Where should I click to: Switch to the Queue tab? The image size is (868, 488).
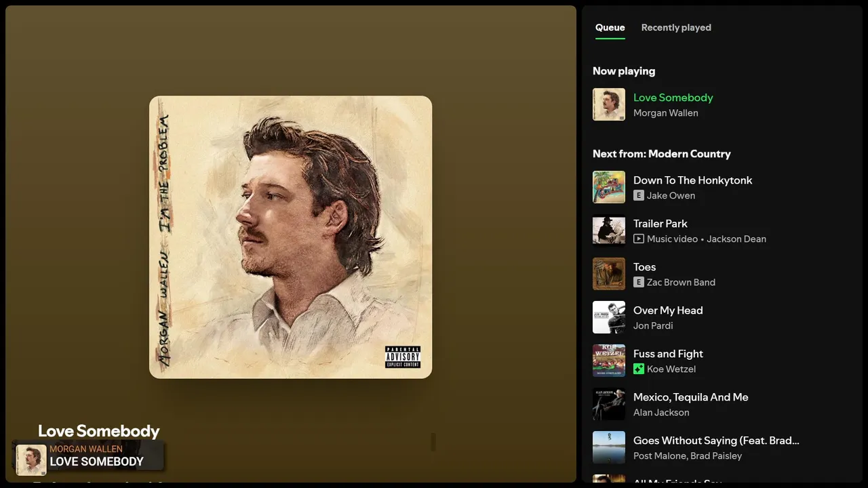(x=610, y=28)
